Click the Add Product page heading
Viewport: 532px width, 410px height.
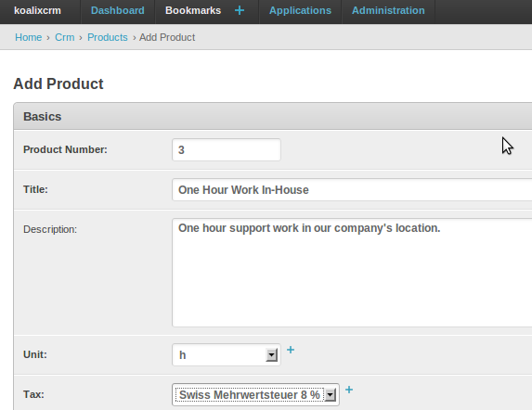pos(58,83)
